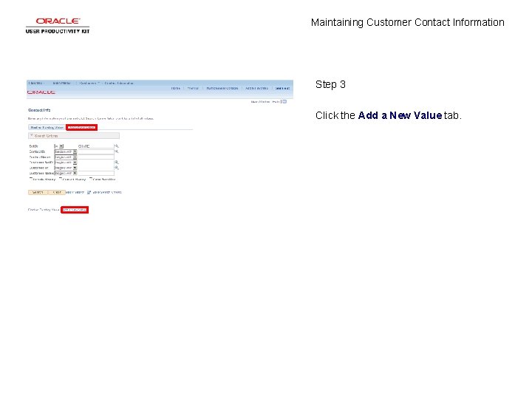Open the MultiChannel Console link

pyautogui.click(x=222, y=88)
